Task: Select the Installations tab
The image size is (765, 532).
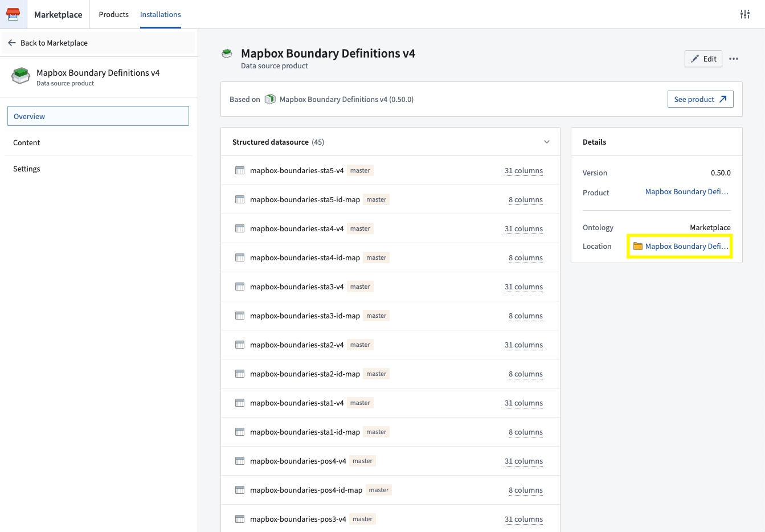Action: [161, 14]
